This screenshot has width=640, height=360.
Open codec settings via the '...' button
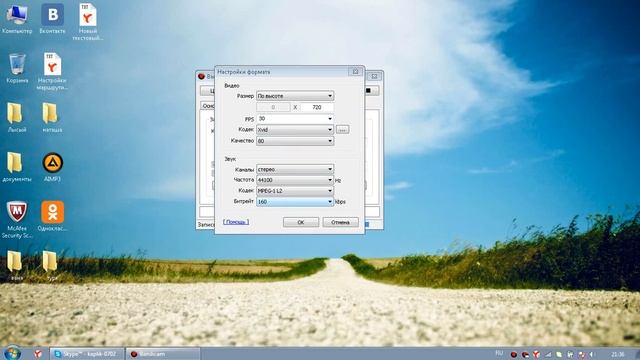(x=342, y=130)
